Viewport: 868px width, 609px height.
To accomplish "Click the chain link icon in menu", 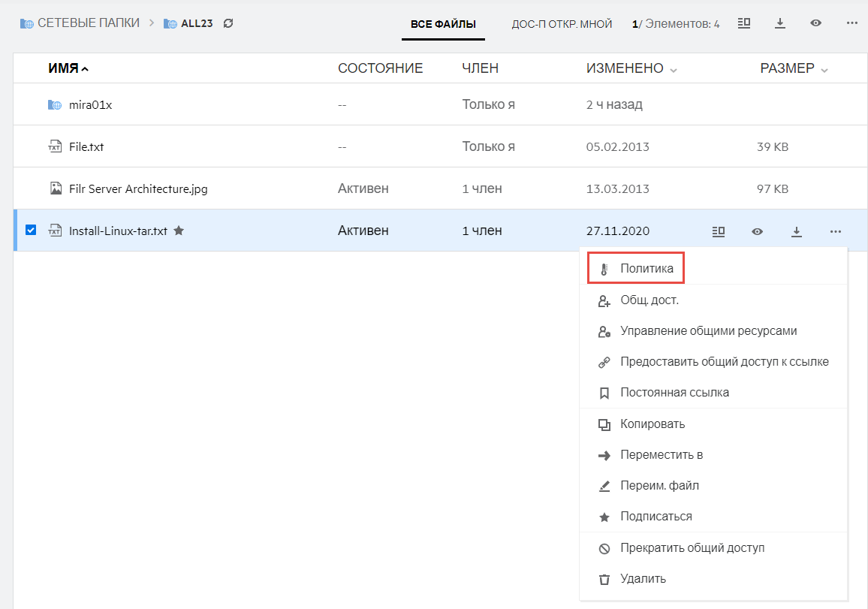I will click(x=604, y=363).
